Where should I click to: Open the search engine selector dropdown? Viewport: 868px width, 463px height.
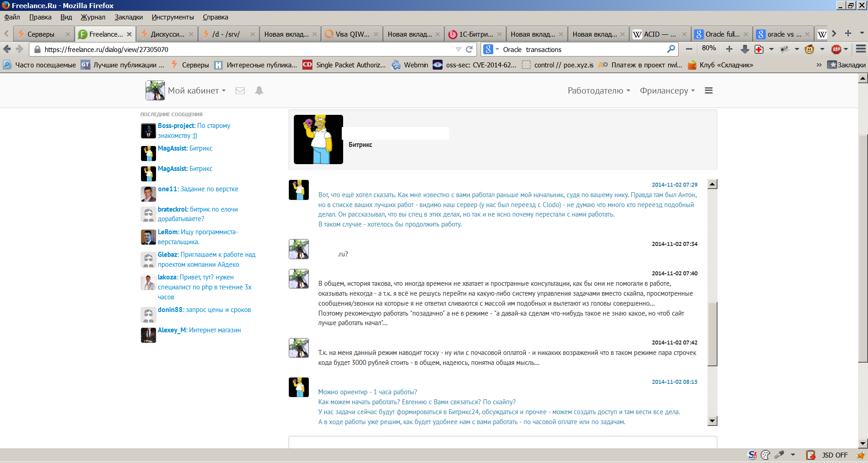pos(491,49)
